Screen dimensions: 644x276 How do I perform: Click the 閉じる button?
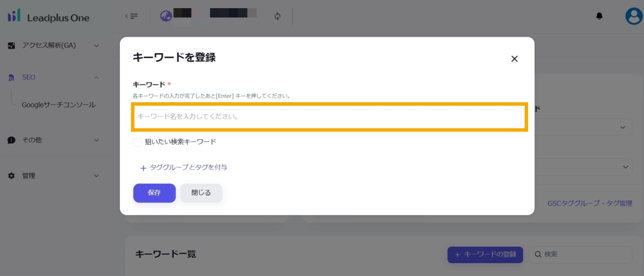[201, 193]
